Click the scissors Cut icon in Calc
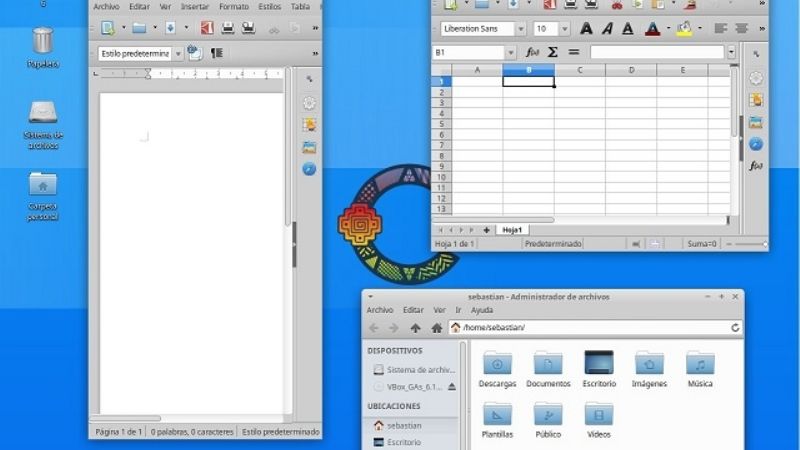The width and height of the screenshot is (800, 450). (x=617, y=5)
